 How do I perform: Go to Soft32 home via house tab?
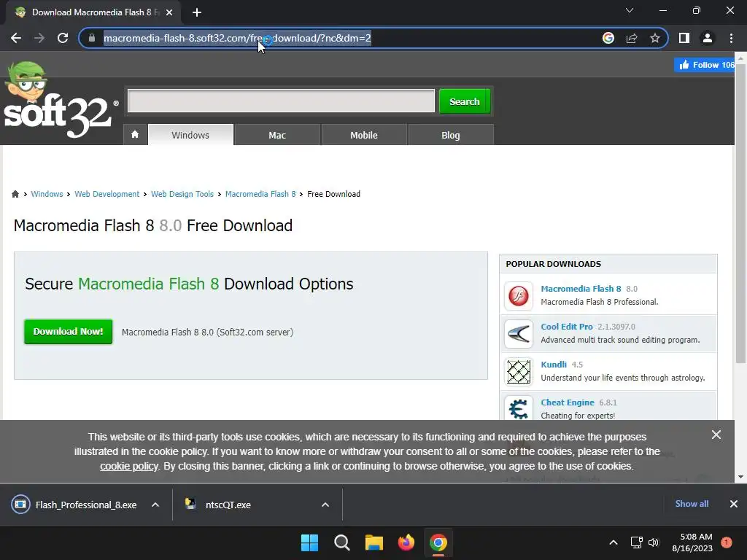coord(135,135)
